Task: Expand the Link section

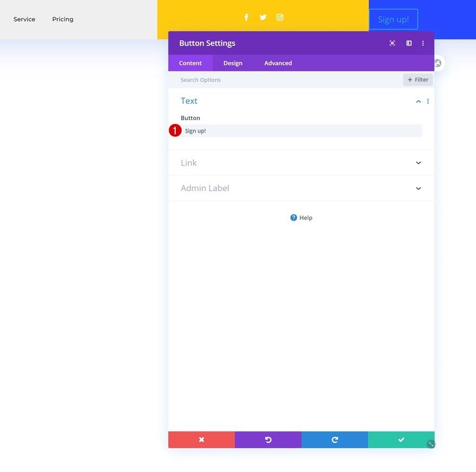Action: click(301, 163)
